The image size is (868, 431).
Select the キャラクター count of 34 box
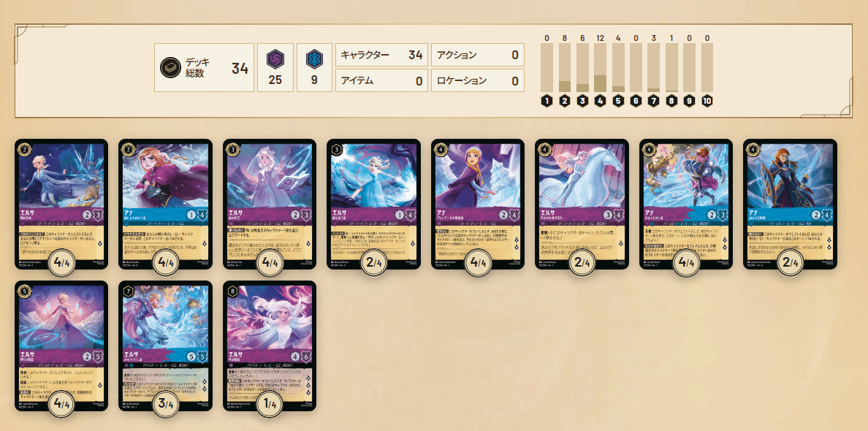point(382,55)
